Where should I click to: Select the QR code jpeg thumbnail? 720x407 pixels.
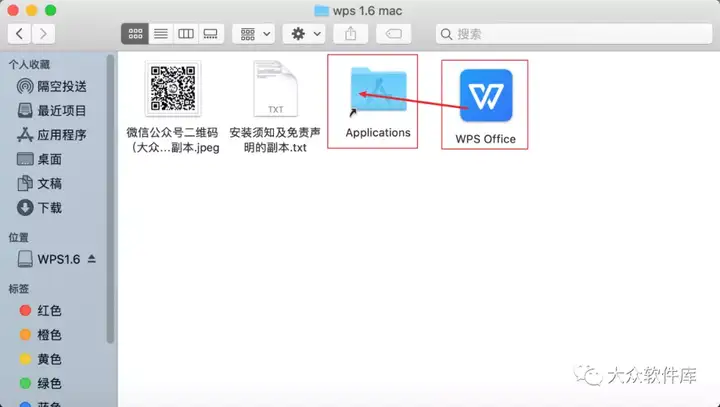click(x=173, y=88)
